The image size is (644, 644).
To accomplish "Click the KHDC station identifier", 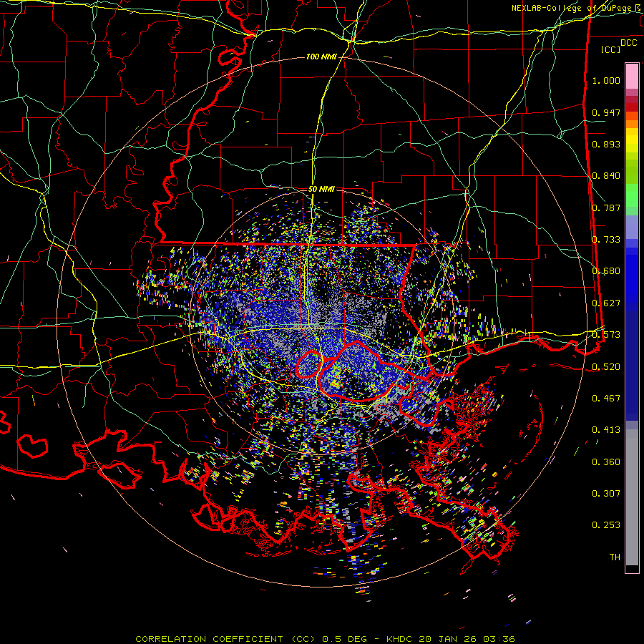I will click(401, 639).
